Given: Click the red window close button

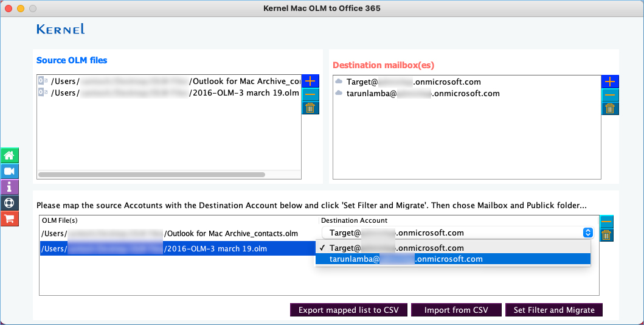Looking at the screenshot, I should (9, 9).
